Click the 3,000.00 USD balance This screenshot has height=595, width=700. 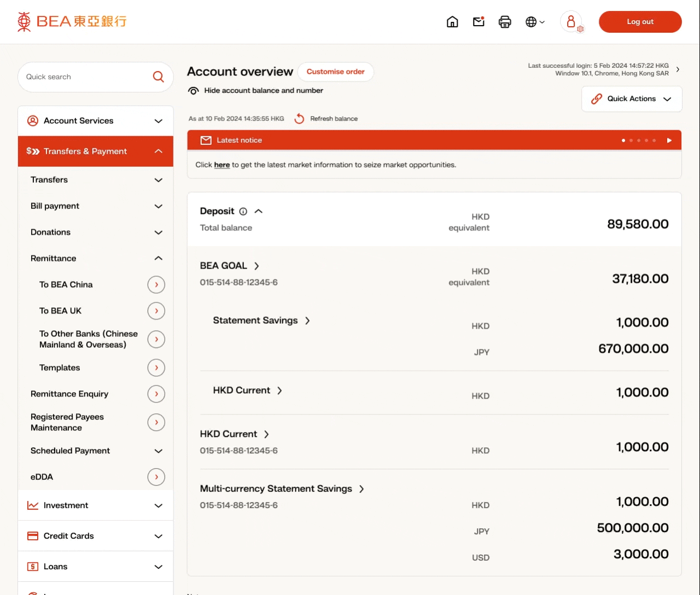coord(641,555)
